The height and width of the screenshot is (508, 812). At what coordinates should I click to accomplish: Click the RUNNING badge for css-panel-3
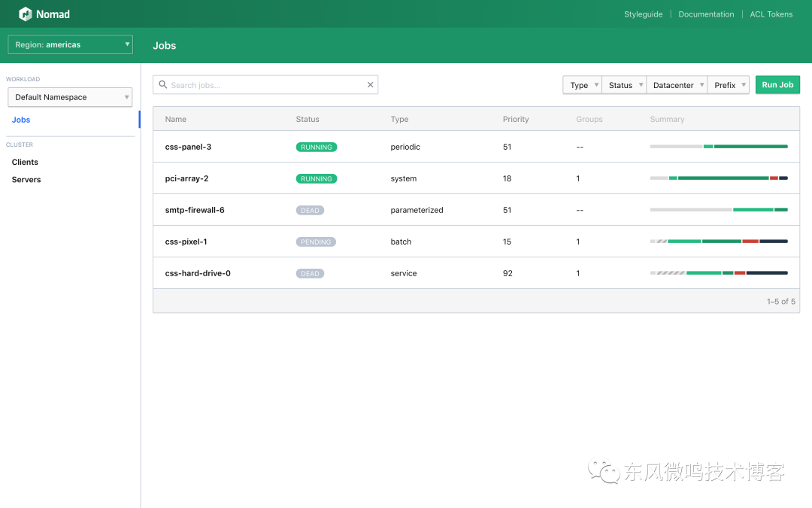coord(317,148)
